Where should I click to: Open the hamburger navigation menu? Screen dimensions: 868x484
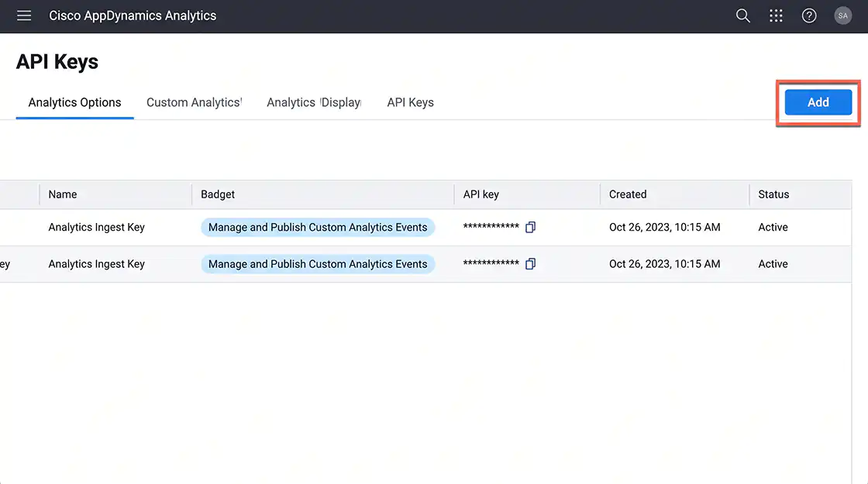coord(24,15)
